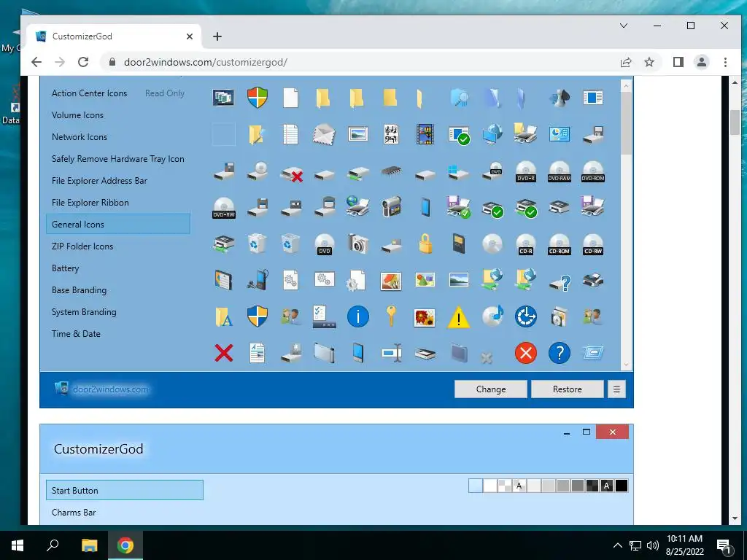The width and height of the screenshot is (747, 560).
Task: Open ZIP Folder Icons category
Action: (82, 246)
